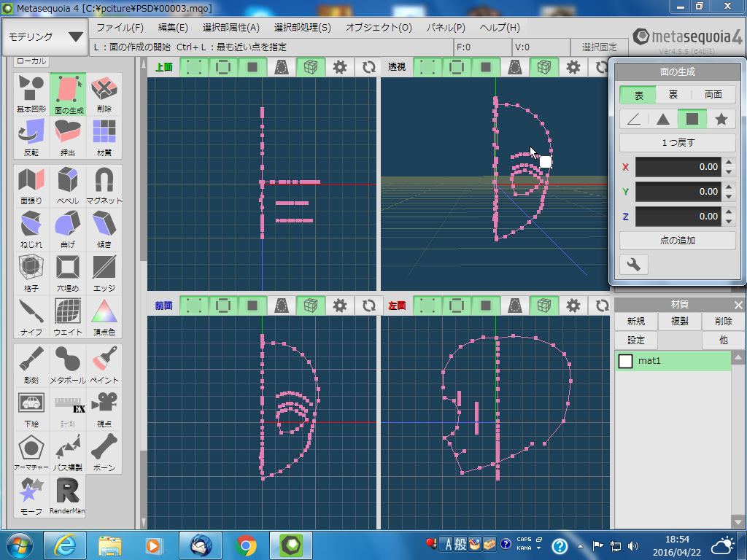Viewport: 747px width, 560px height.
Task: Select the 押出 extrude tool
Action: click(68, 138)
